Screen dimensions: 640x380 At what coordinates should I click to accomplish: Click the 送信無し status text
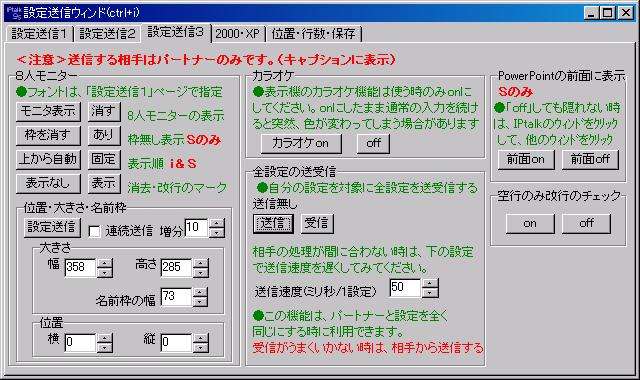coord(275,204)
